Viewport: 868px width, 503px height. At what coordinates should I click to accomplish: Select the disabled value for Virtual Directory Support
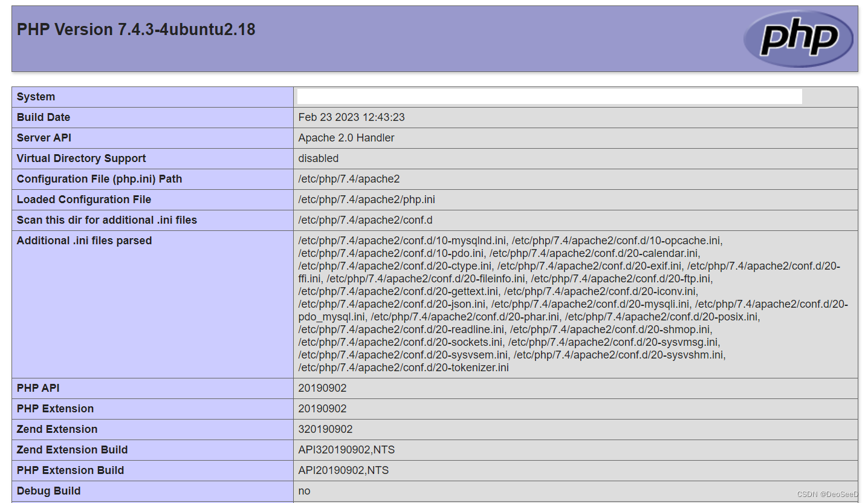(319, 158)
